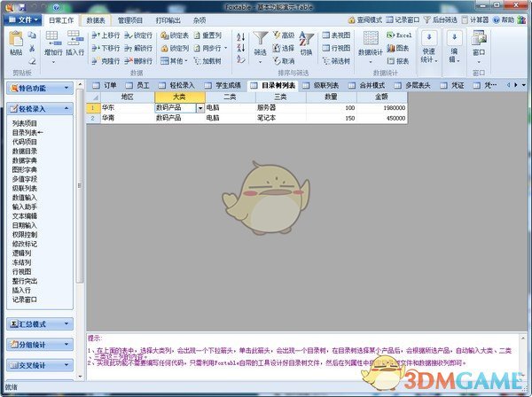Click 解锁行 unlock row
Screen dimensions: 532x397
(x=138, y=48)
